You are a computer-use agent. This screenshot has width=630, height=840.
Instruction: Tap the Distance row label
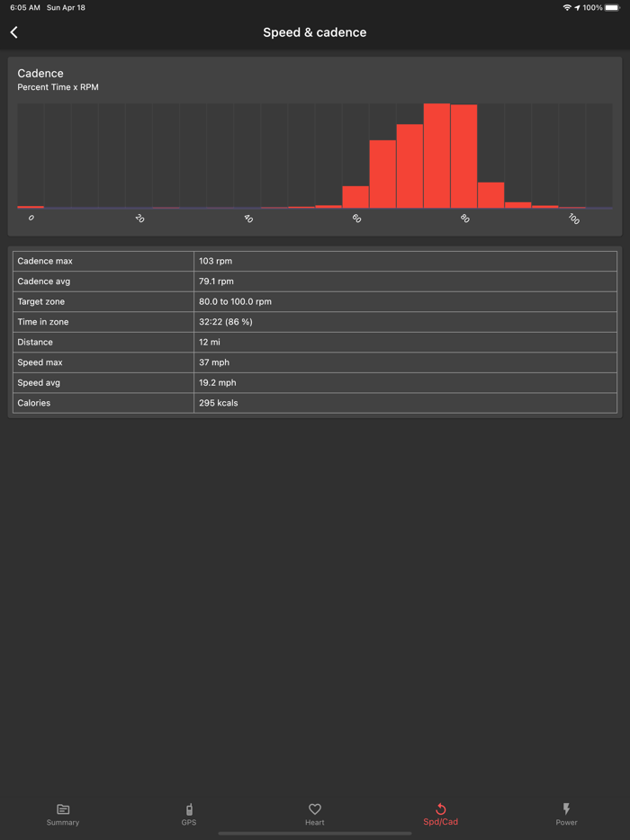pyautogui.click(x=35, y=343)
